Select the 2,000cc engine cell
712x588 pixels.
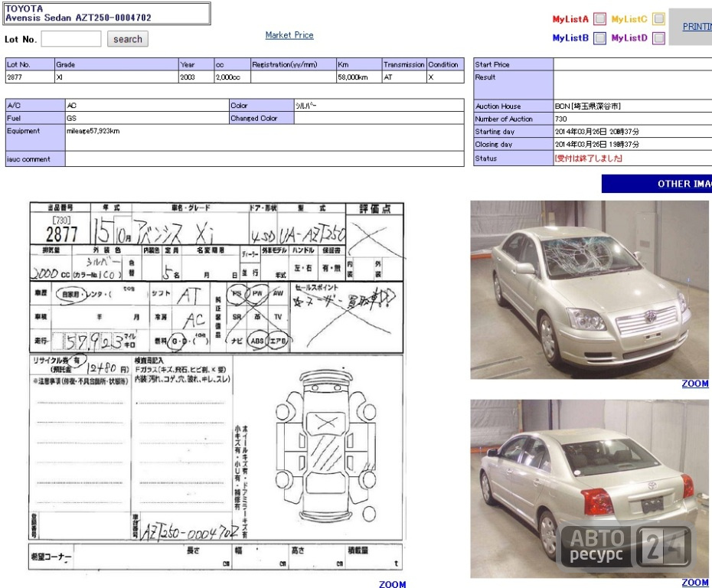[233, 77]
